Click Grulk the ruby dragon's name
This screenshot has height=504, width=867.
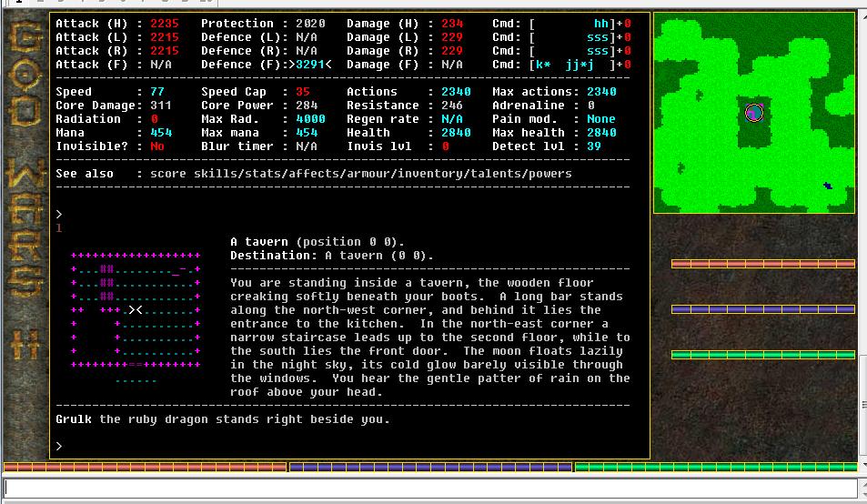coord(75,419)
